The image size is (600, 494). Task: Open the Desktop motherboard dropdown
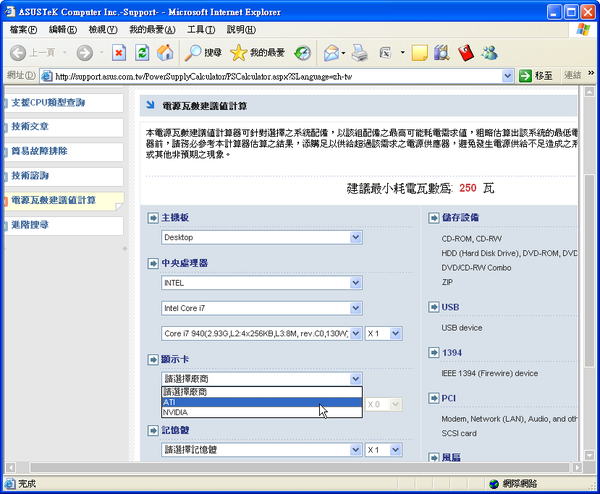coord(262,237)
